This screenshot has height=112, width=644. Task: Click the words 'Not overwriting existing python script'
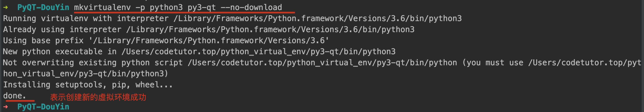[x=93, y=63]
